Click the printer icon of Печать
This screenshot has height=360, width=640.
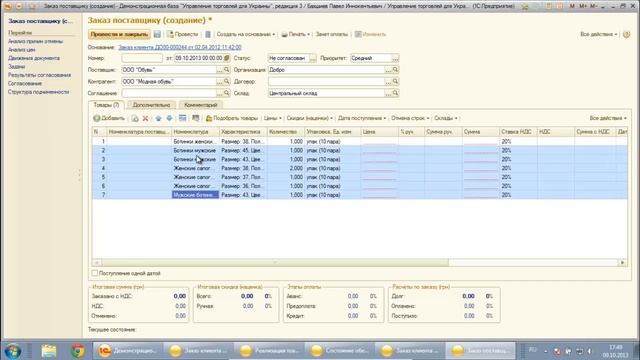[x=284, y=34]
